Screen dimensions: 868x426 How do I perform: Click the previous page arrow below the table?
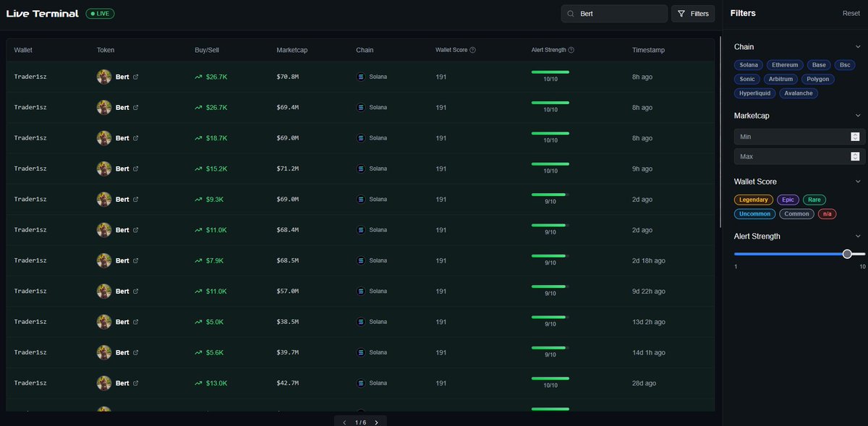[x=344, y=422]
